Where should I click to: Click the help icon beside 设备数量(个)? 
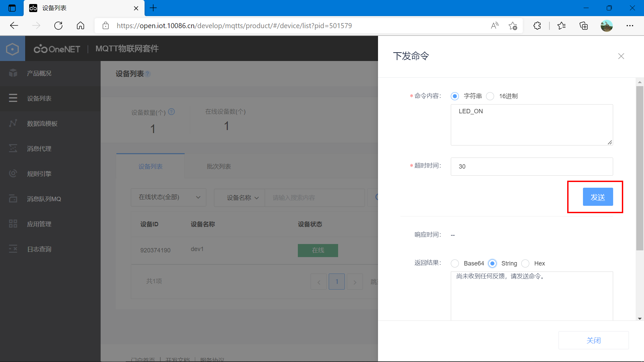[x=171, y=112]
